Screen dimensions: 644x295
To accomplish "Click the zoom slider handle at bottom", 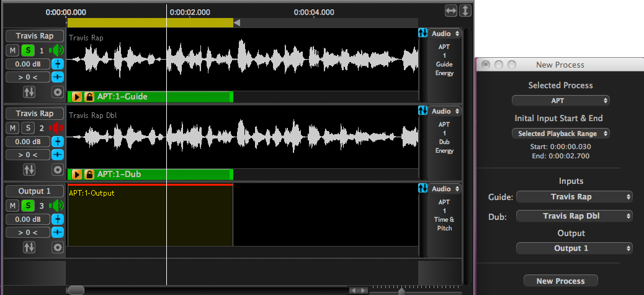I will [401, 291].
